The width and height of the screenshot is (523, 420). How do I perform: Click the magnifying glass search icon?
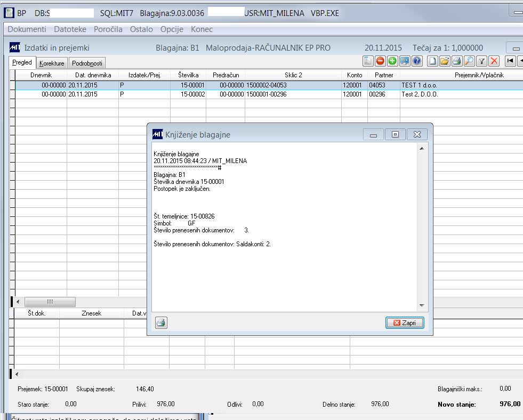click(x=469, y=61)
